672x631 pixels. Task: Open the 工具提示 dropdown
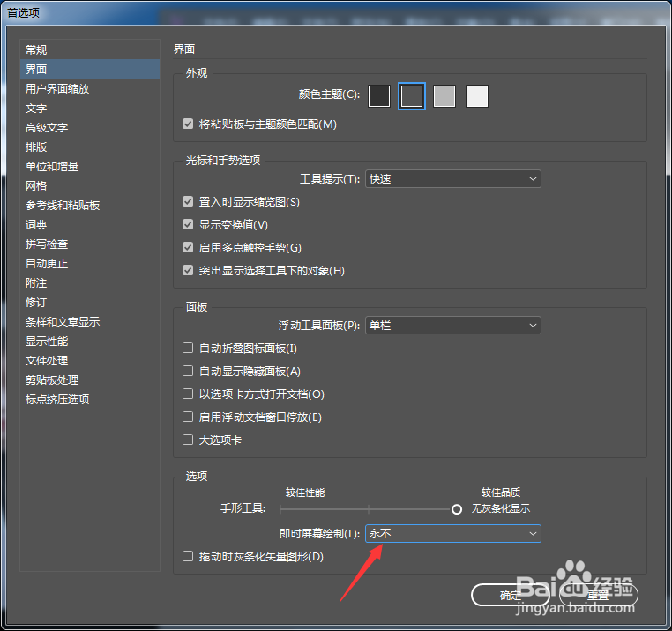coord(453,179)
